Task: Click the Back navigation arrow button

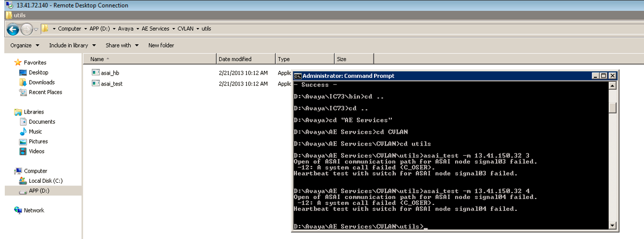Action: click(13, 29)
